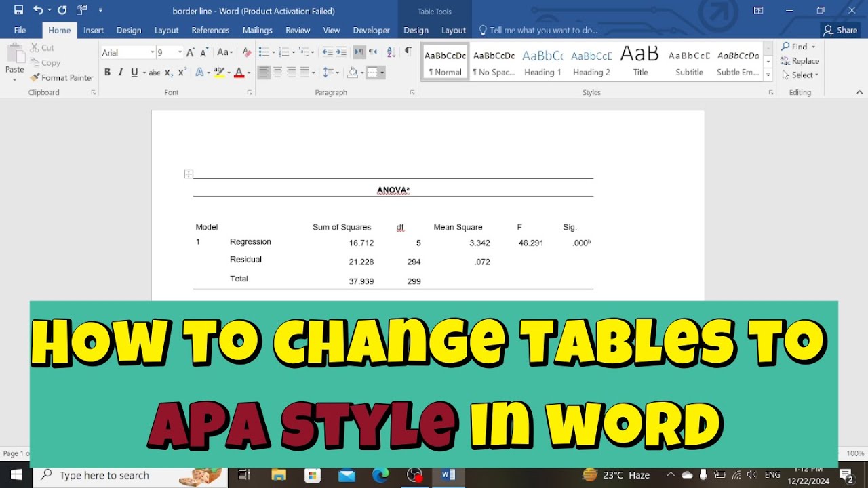
Task: Click the Replace button
Action: tap(800, 61)
